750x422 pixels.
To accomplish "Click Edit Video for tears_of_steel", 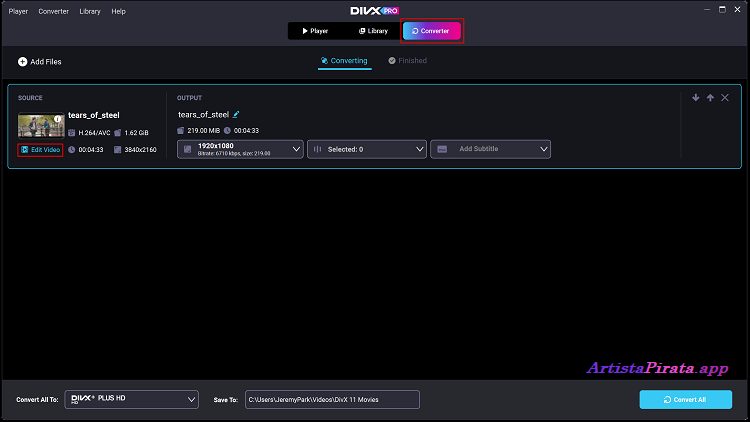I will click(x=40, y=150).
